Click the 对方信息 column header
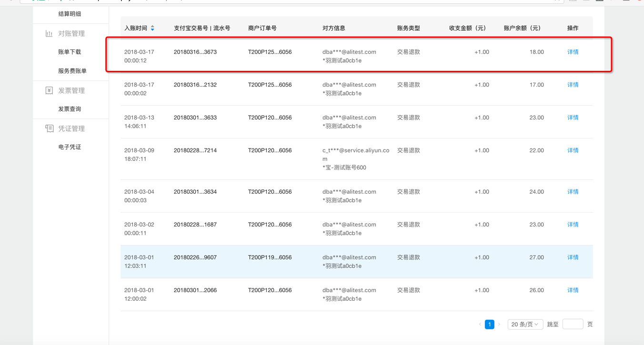The width and height of the screenshot is (644, 345). tap(334, 28)
